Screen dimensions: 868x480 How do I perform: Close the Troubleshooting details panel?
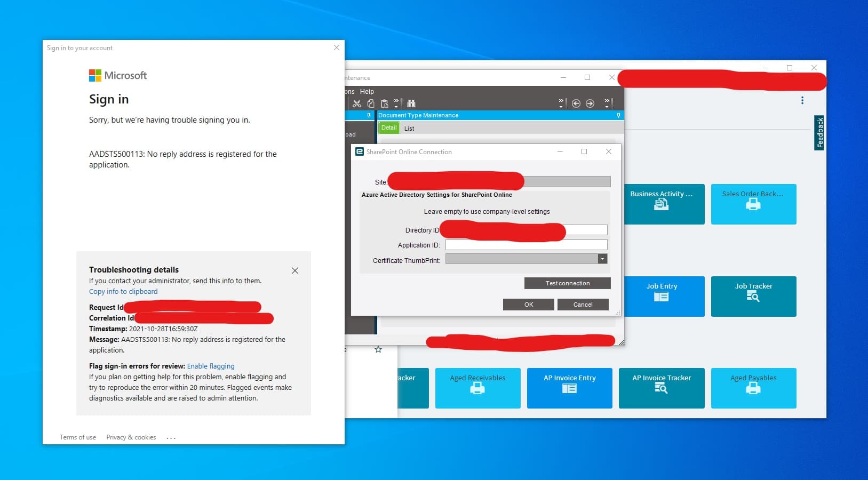(x=295, y=270)
